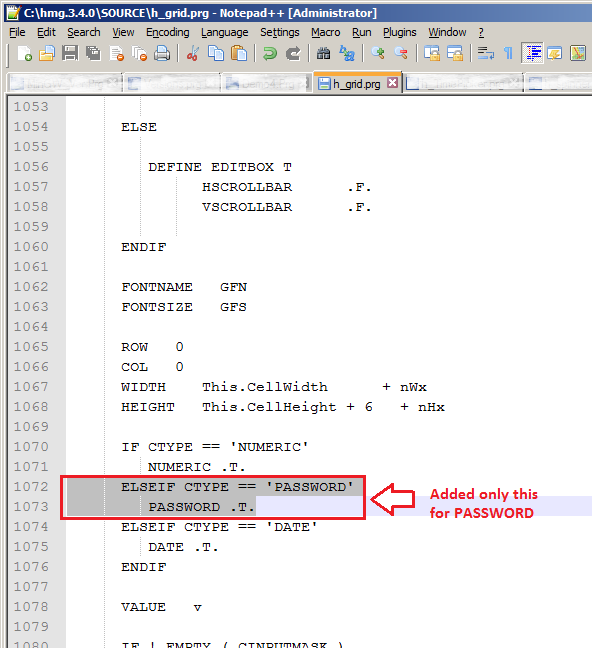The image size is (592, 648).
Task: Click the New file toolbar icon
Action: tap(24, 54)
